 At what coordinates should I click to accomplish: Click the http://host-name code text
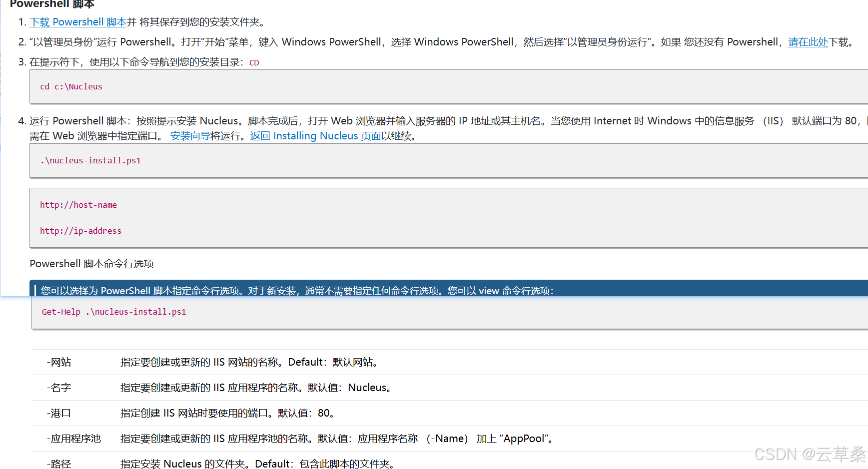point(78,205)
